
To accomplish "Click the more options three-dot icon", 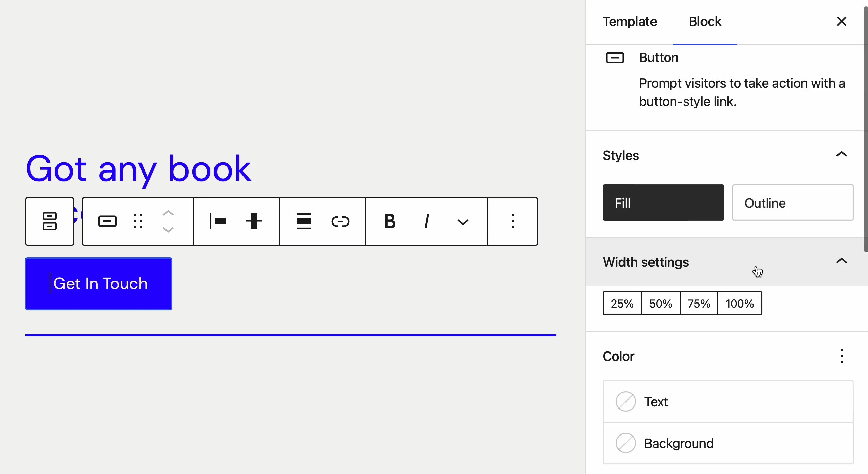I will [512, 221].
